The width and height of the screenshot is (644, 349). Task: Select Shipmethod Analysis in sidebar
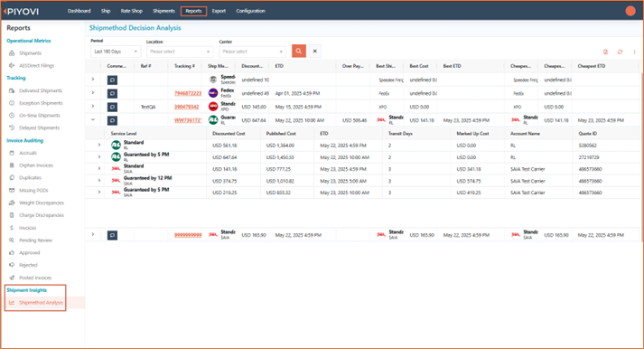click(x=41, y=303)
